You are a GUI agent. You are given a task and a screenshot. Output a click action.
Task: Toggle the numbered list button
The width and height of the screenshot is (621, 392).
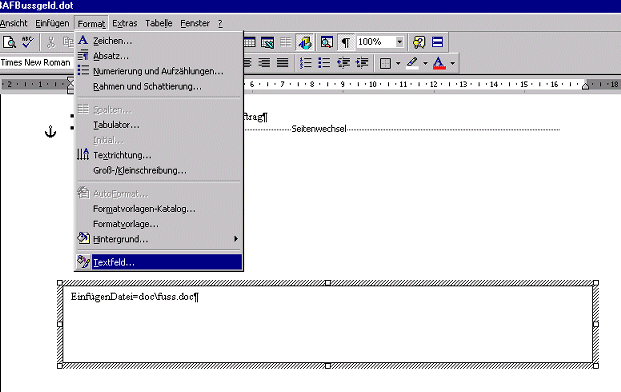tap(305, 63)
